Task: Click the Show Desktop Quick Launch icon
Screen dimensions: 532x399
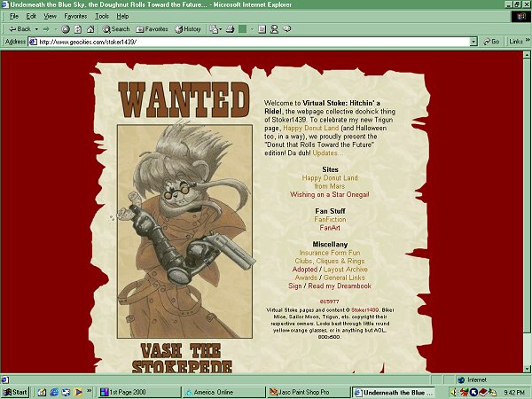Action: [42, 393]
